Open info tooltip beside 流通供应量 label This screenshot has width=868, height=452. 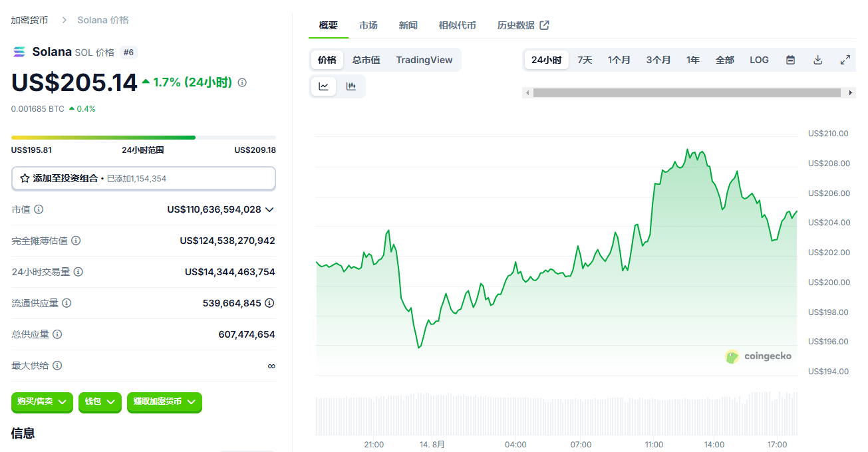pyautogui.click(x=67, y=303)
